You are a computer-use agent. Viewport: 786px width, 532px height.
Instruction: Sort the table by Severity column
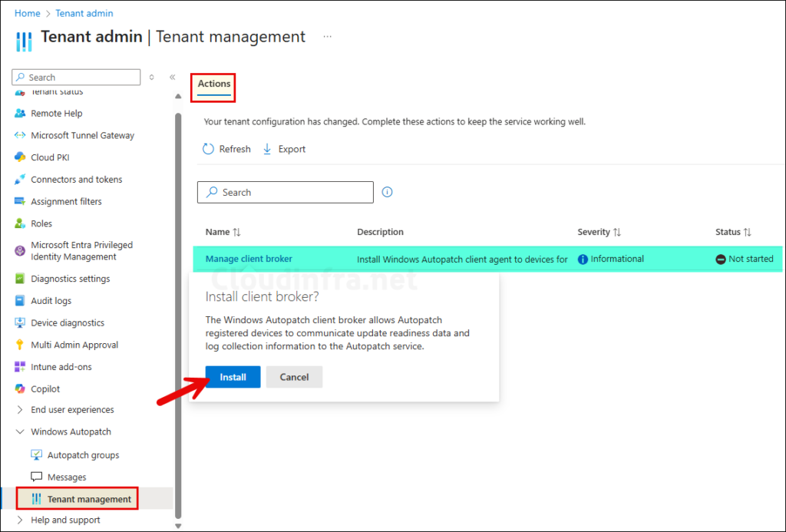pyautogui.click(x=618, y=232)
